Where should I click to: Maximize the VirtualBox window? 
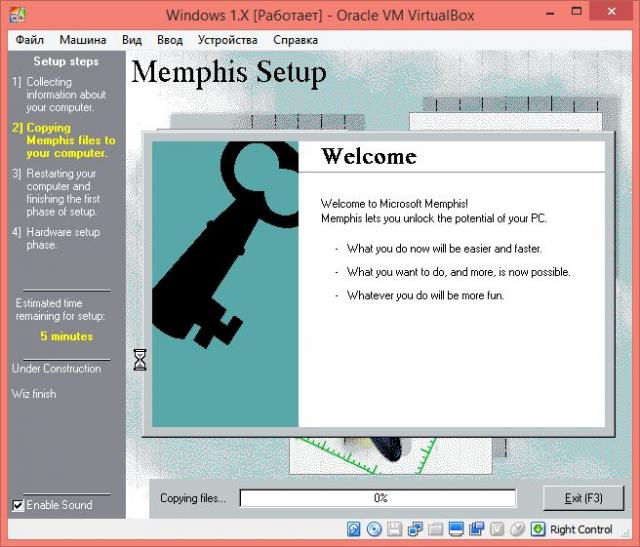pos(577,11)
